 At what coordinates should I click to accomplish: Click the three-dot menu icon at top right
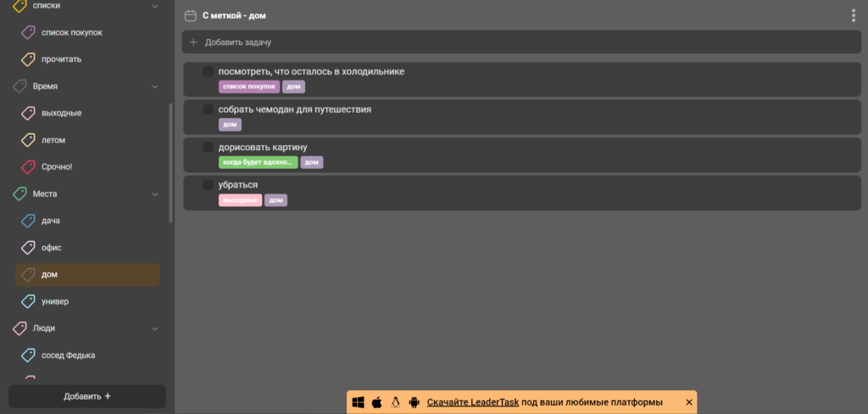[x=853, y=15]
